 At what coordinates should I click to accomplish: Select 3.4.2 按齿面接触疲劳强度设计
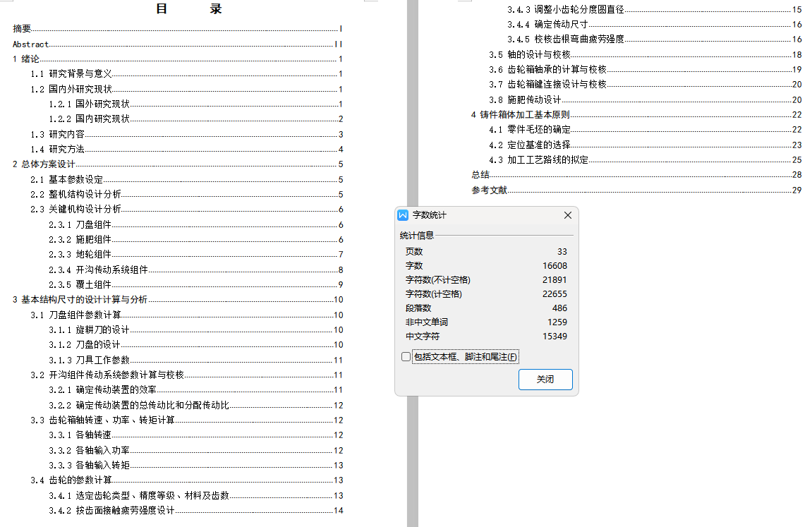coord(195,511)
